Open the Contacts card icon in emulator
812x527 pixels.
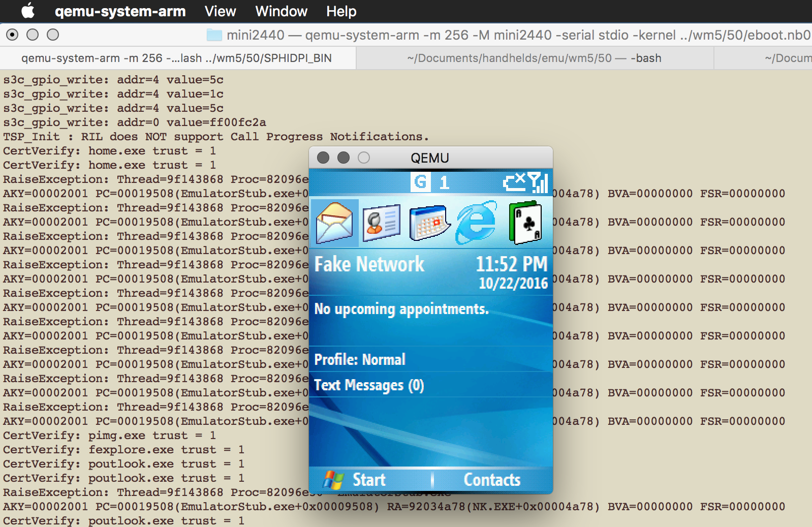pyautogui.click(x=381, y=222)
